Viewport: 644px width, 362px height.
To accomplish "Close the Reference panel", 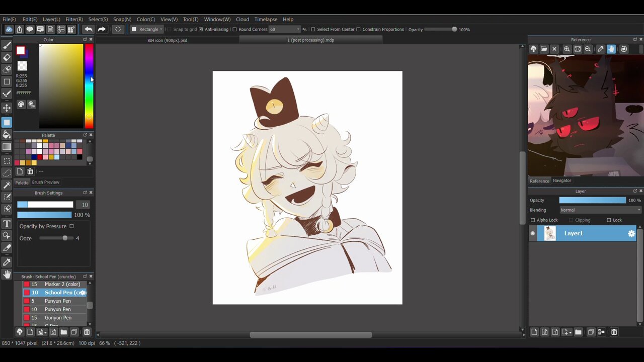I will click(640, 40).
